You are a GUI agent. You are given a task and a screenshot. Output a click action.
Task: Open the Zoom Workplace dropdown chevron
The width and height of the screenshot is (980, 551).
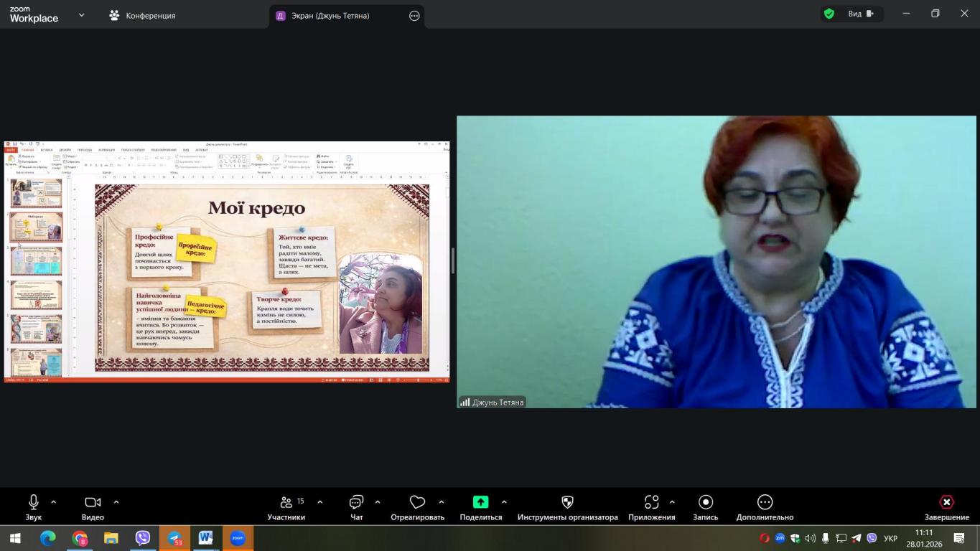pyautogui.click(x=81, y=14)
